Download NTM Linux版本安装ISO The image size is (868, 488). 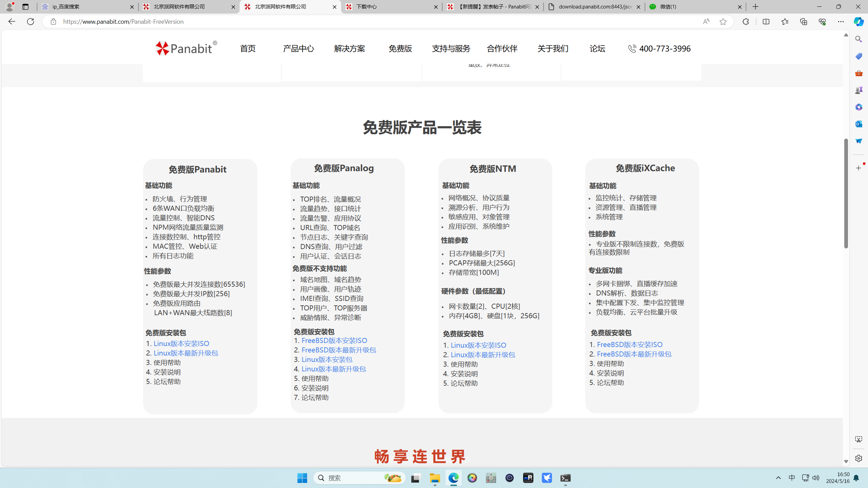tap(478, 345)
